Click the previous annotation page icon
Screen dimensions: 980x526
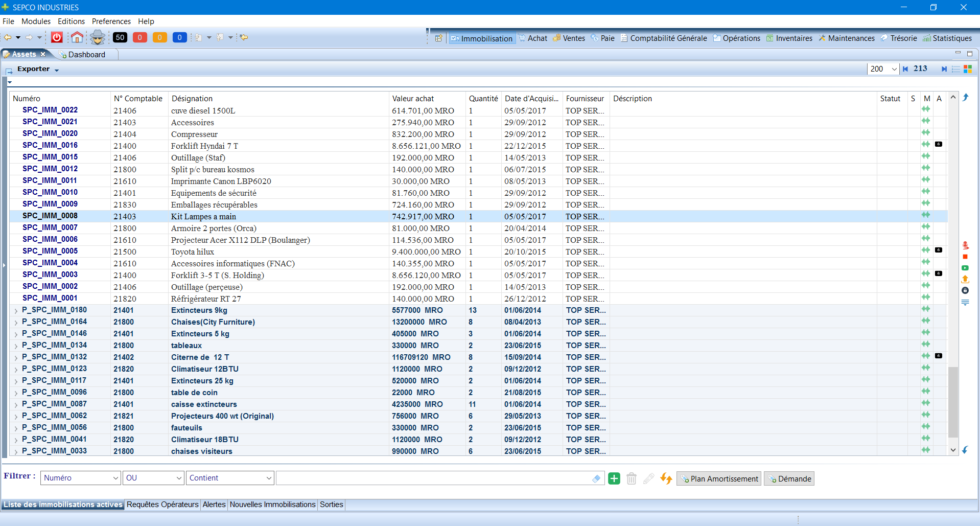click(220, 37)
